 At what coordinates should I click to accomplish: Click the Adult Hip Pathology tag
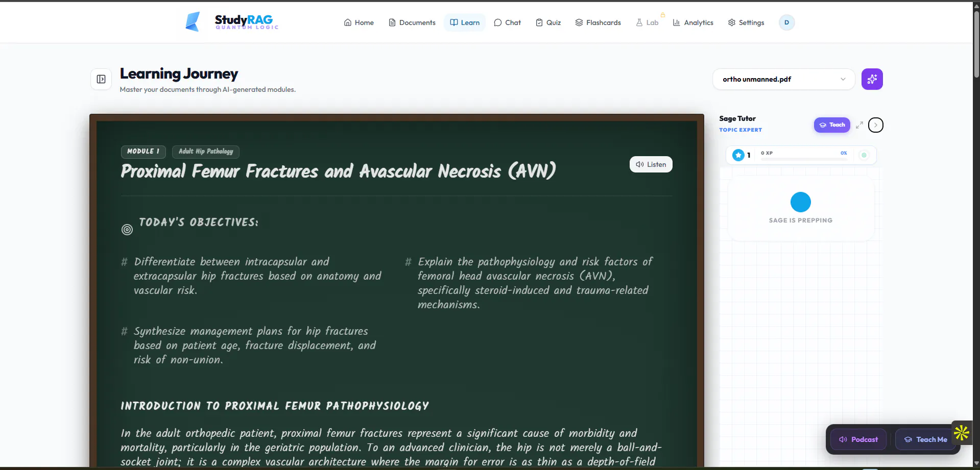(206, 152)
